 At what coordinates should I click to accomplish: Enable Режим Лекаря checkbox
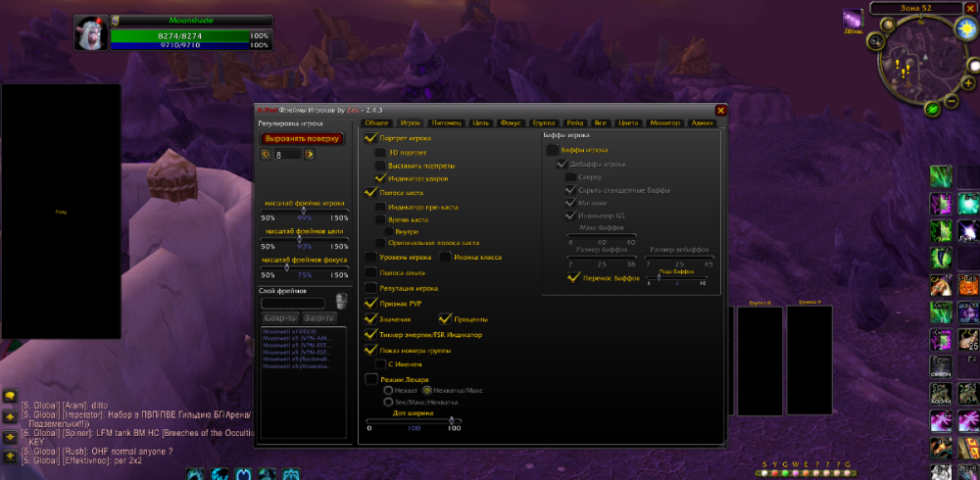[x=370, y=379]
